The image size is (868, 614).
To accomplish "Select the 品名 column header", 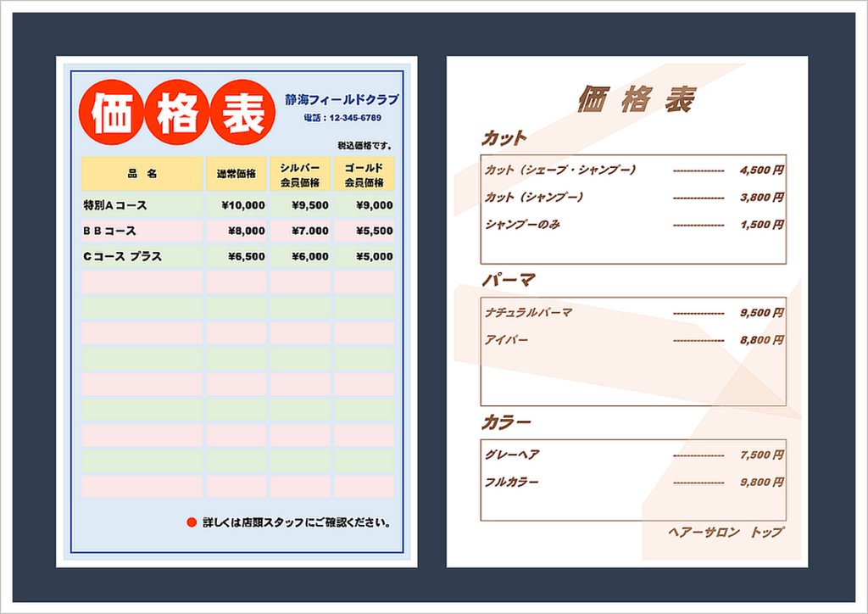I will pos(142,171).
